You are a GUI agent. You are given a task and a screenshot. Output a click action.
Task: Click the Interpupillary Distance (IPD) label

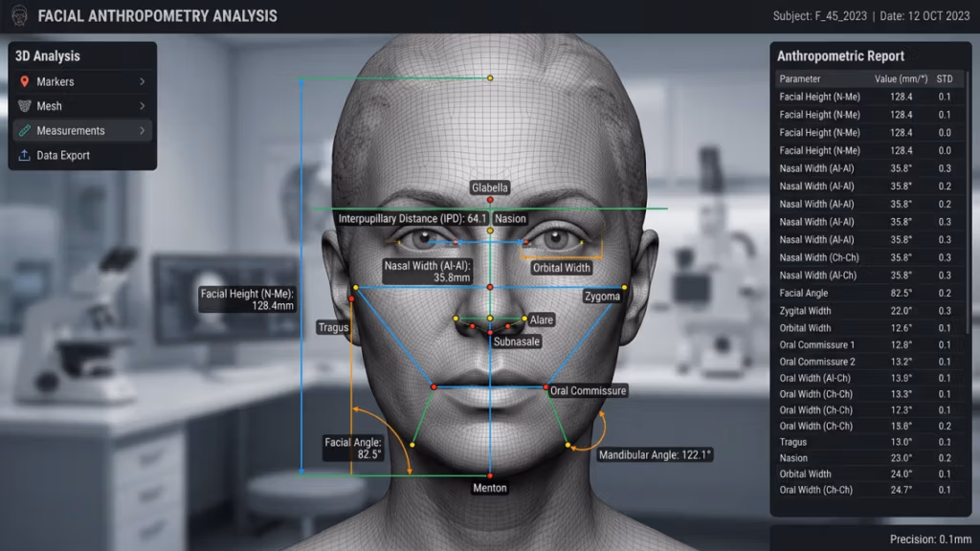tap(412, 219)
